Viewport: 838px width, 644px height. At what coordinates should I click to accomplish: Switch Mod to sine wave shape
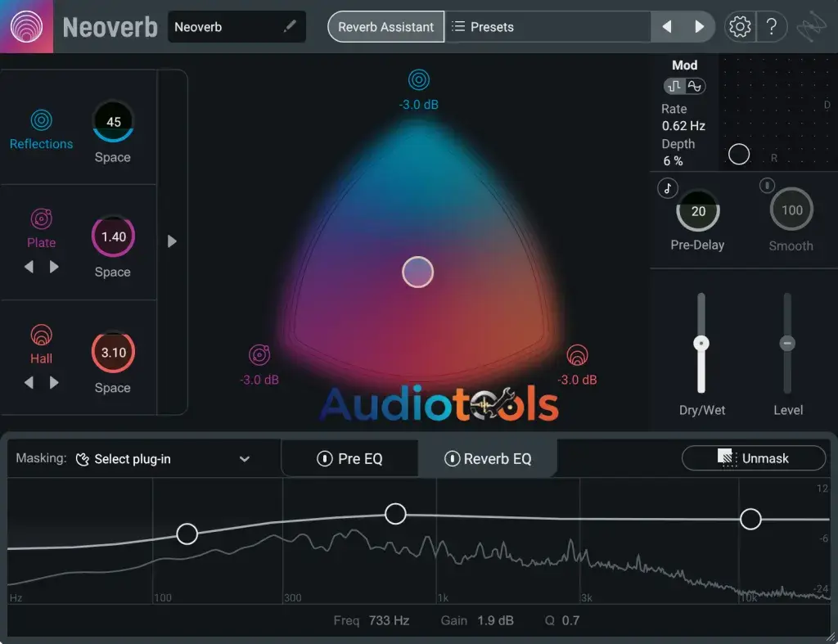pyautogui.click(x=695, y=85)
